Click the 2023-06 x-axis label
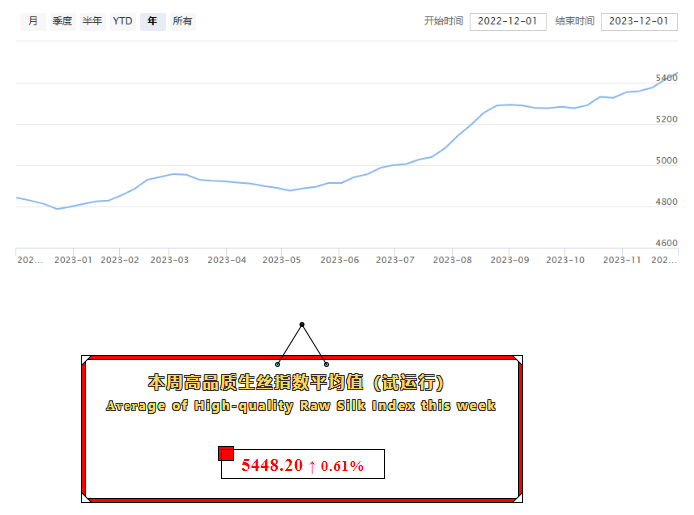The height and width of the screenshot is (515, 694). tap(339, 260)
